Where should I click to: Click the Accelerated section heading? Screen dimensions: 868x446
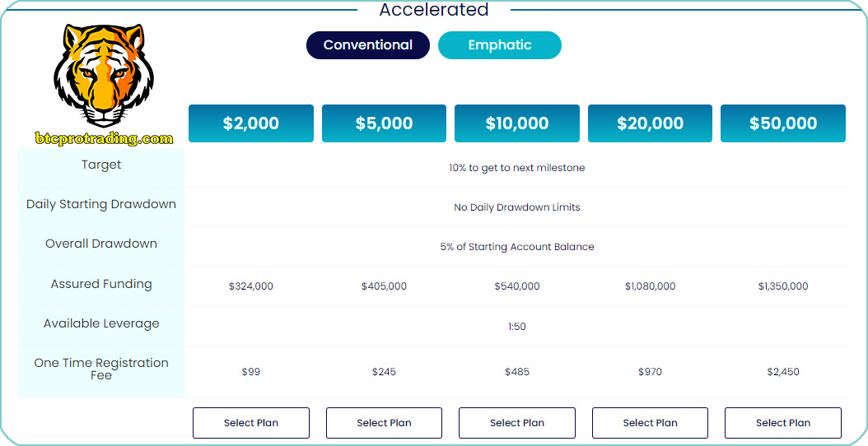[x=434, y=10]
